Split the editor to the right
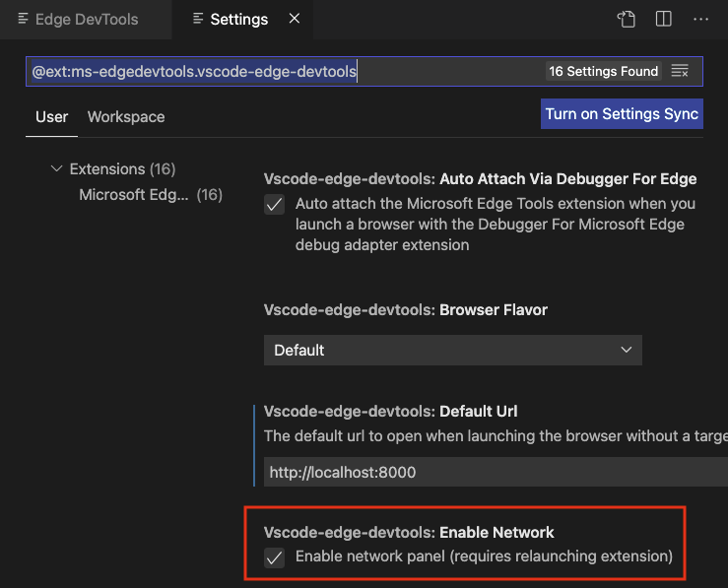728x588 pixels. click(x=663, y=19)
